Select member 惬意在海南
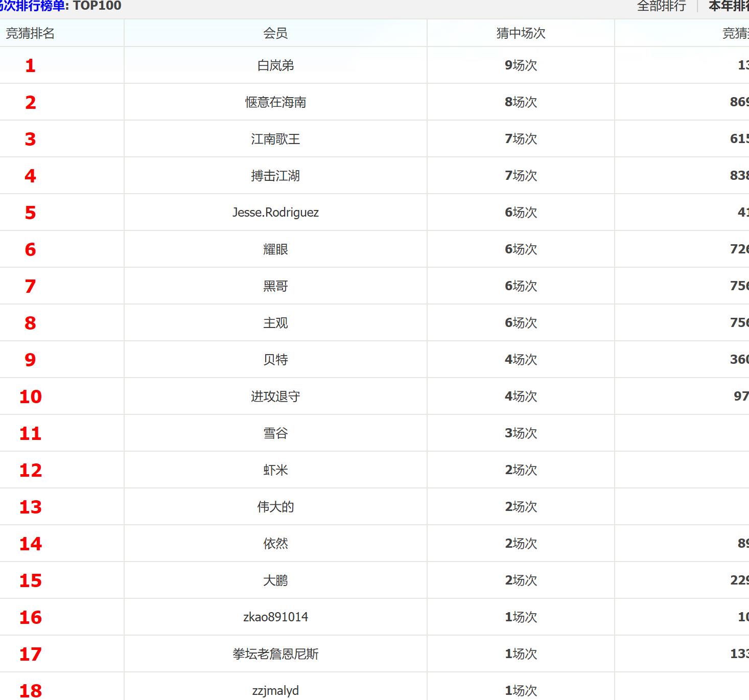 pos(275,102)
